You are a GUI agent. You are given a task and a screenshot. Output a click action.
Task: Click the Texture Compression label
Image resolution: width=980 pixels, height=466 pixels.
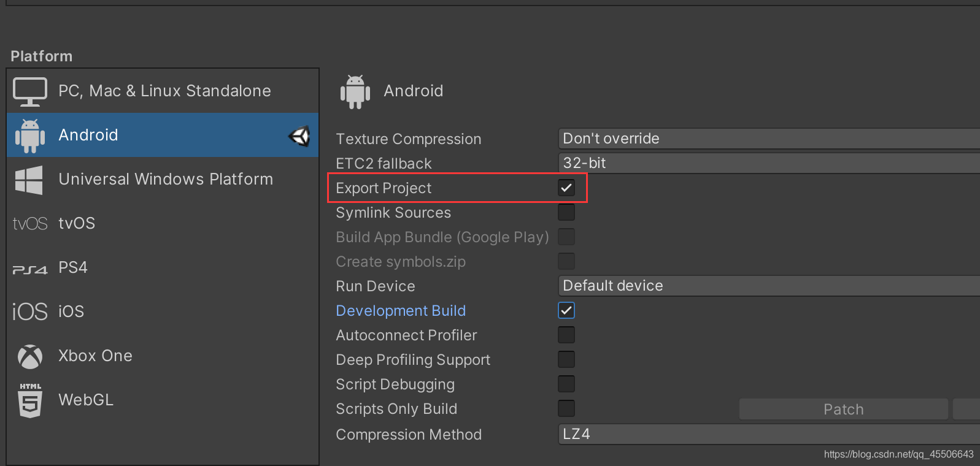point(409,139)
